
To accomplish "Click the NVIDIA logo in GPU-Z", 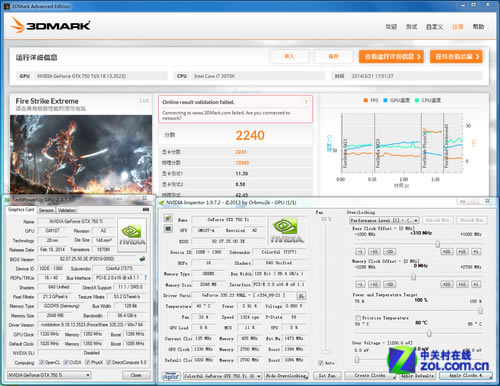I will (132, 235).
